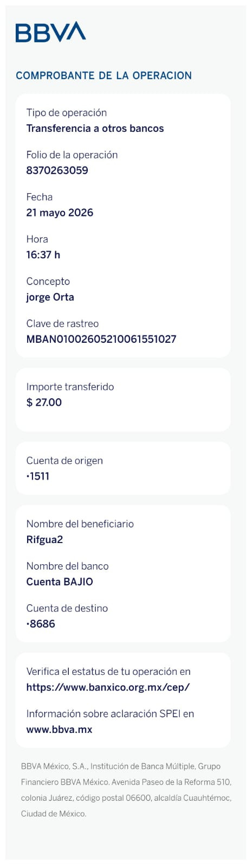Image resolution: width=247 pixels, height=868 pixels.
Task: Click the transferred amount $ 27.00
Action: pyautogui.click(x=44, y=403)
